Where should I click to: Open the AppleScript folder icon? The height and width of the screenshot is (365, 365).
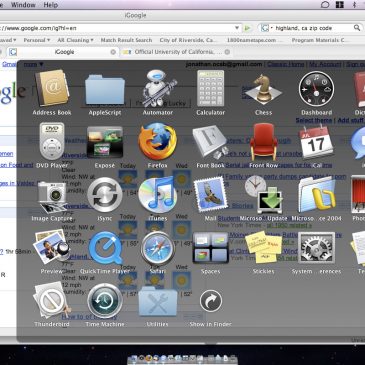pos(105,90)
